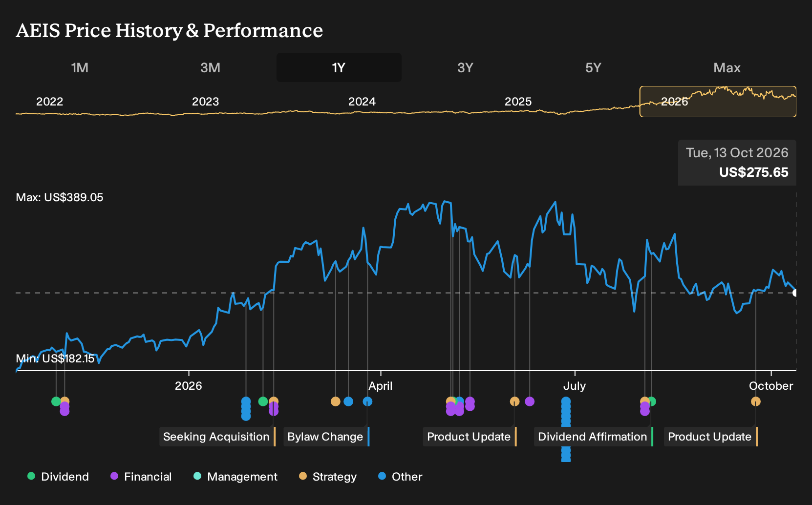This screenshot has width=812, height=505.
Task: Click the April axis label
Action: (380, 386)
